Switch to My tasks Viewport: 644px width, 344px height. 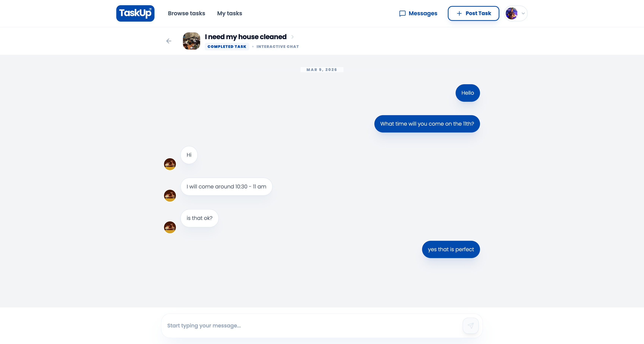[230, 13]
